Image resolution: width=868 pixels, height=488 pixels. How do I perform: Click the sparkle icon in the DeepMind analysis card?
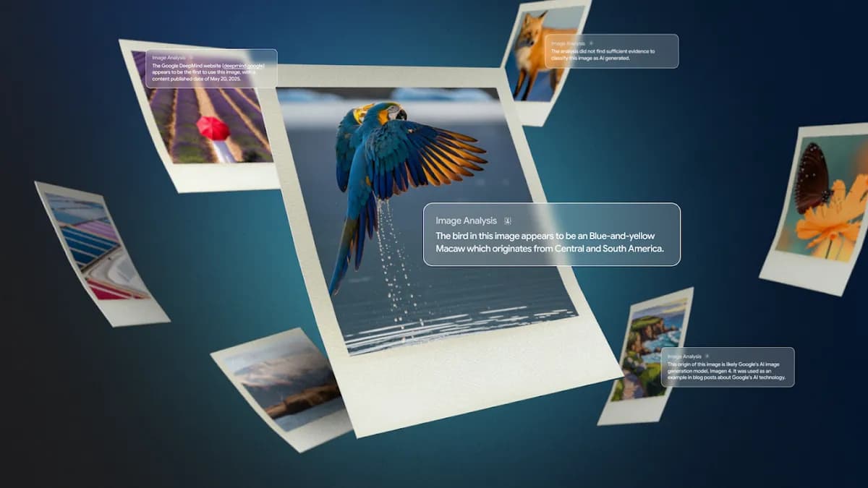(x=191, y=57)
